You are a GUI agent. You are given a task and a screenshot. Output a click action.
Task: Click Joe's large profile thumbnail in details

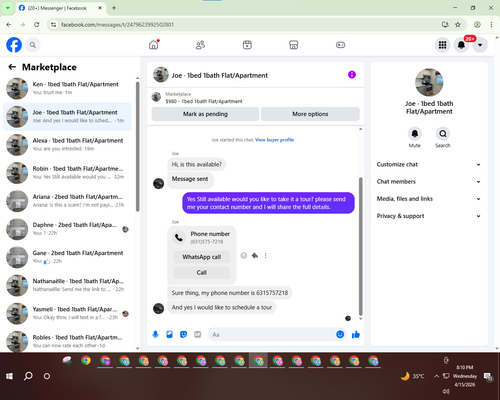429,82
